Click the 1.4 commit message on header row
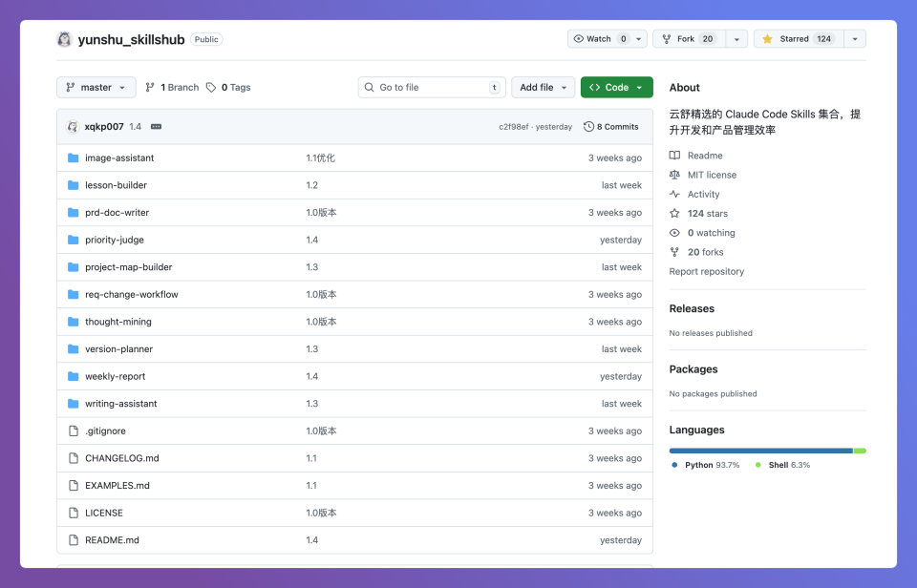 135,127
